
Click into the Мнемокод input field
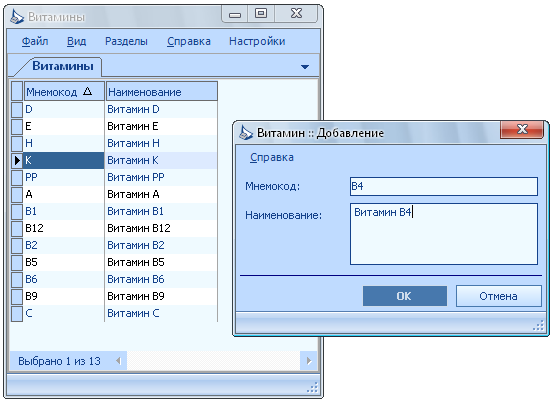[444, 186]
